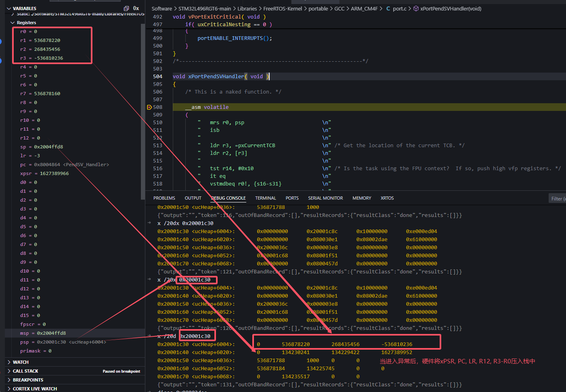Click console value 134235517 in last dump row
Image resolution: width=566 pixels, height=392 pixels.
coord(296,377)
